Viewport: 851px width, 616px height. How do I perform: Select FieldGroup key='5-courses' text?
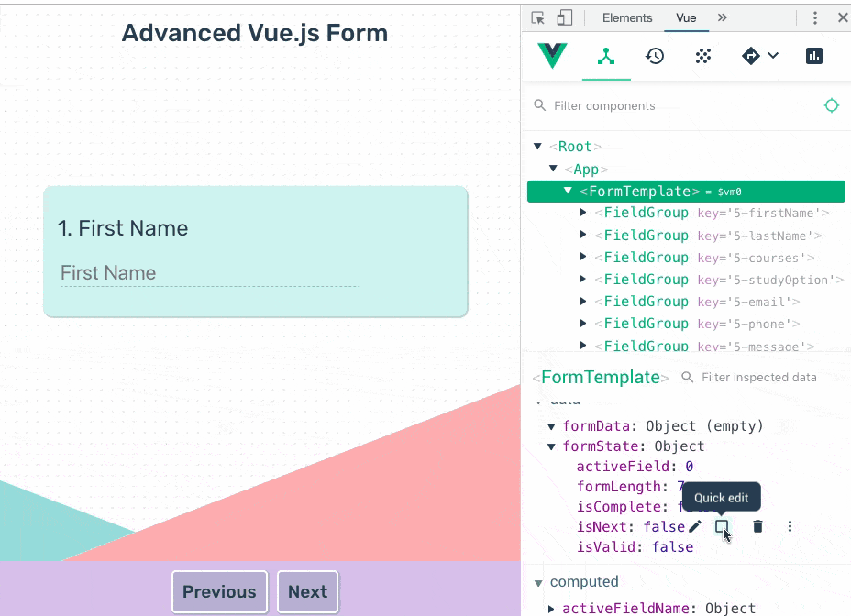tap(705, 258)
